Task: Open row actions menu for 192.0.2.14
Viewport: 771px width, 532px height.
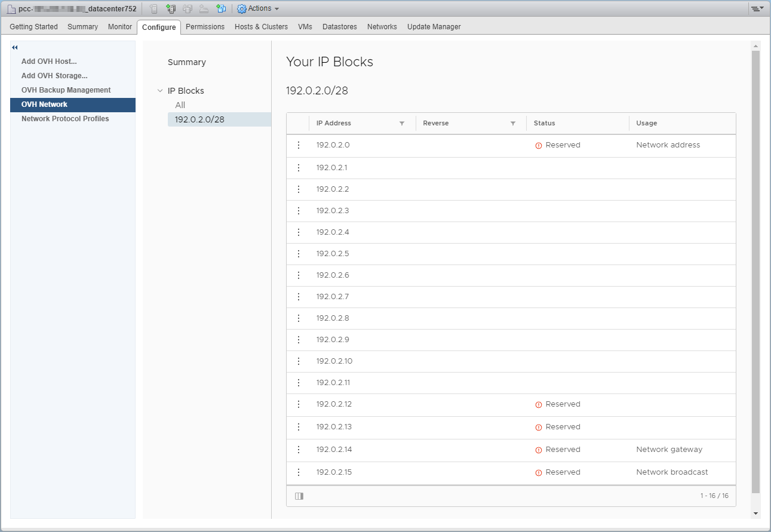Action: [299, 450]
